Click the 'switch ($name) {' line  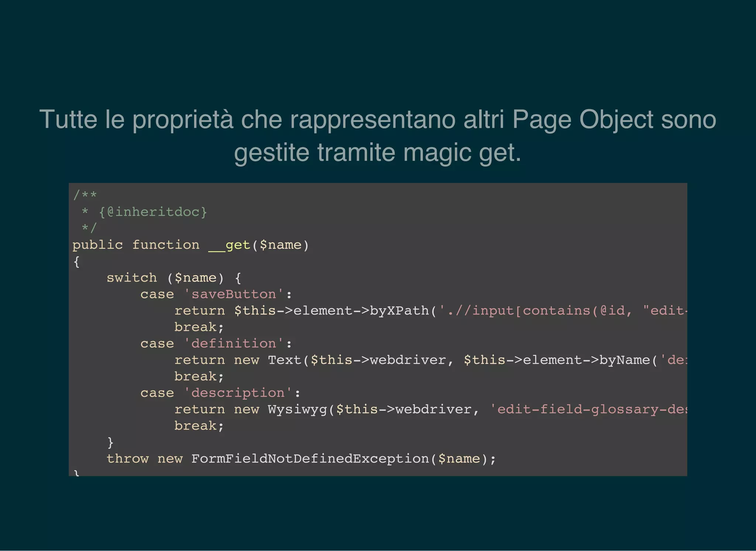174,278
